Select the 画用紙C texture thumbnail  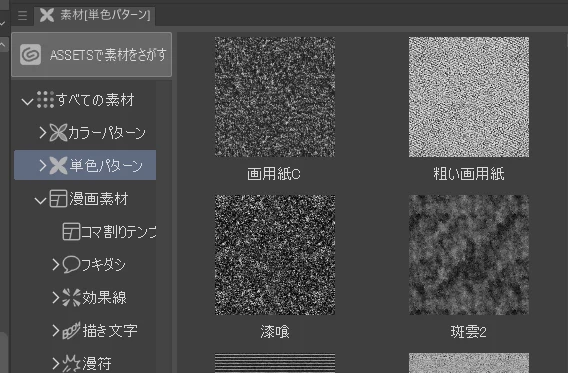tap(275, 97)
